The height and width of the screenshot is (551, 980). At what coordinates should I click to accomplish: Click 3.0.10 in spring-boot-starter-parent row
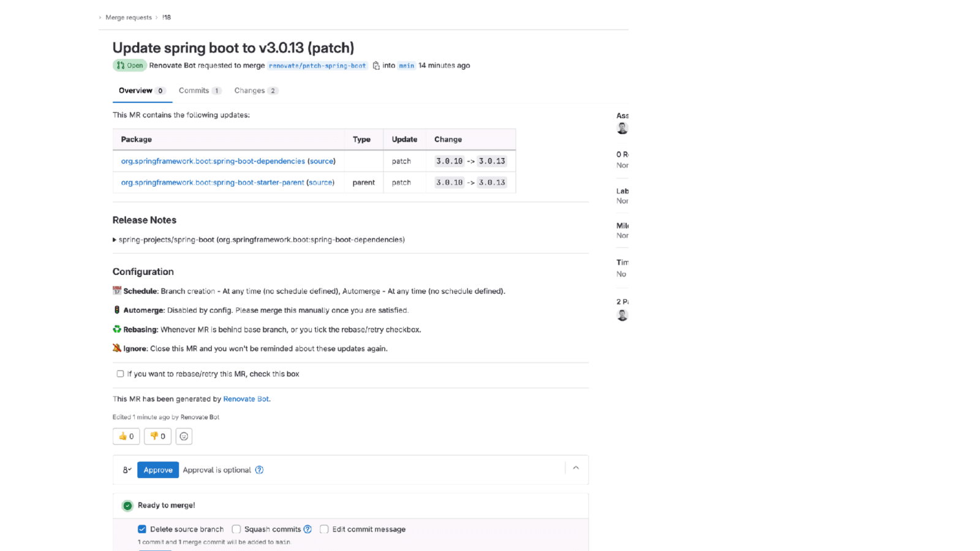pos(450,183)
